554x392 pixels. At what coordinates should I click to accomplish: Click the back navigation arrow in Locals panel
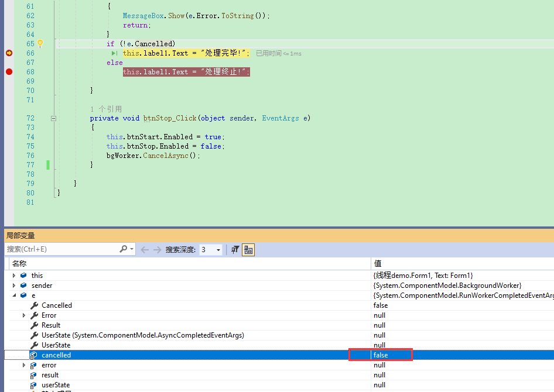pyautogui.click(x=145, y=249)
